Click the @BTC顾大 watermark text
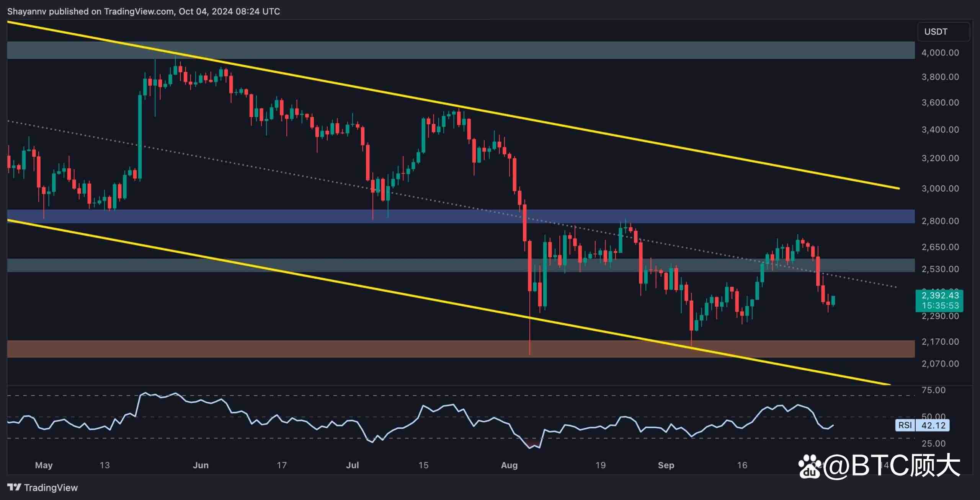The height and width of the screenshot is (500, 980). point(892,465)
